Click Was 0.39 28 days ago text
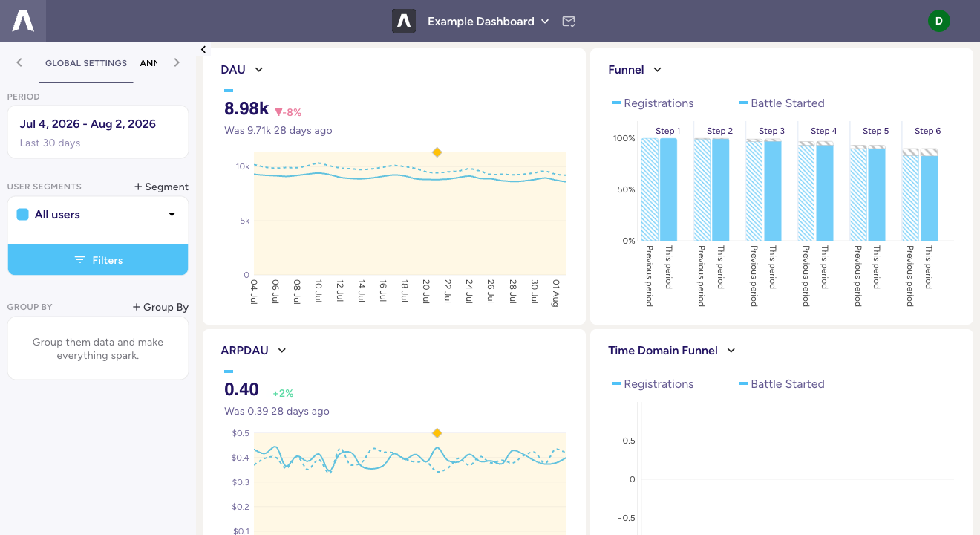This screenshot has width=980, height=535. pyautogui.click(x=277, y=411)
